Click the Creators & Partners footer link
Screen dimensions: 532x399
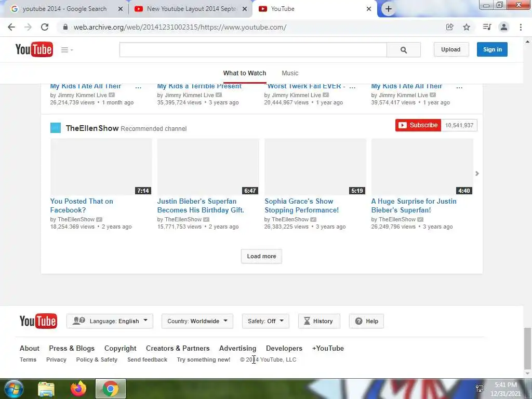pyautogui.click(x=178, y=348)
